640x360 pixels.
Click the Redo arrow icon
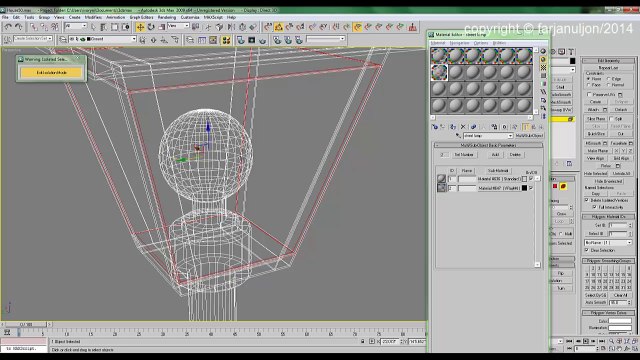19,27
